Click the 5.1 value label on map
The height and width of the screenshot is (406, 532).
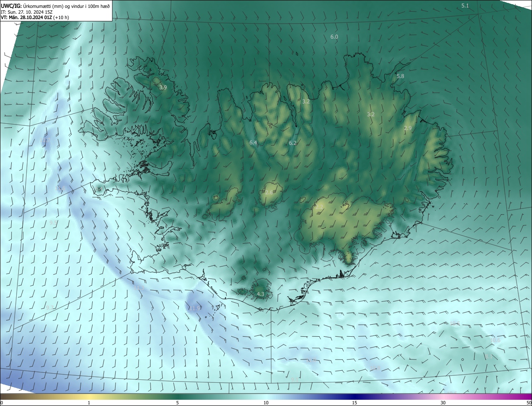465,5
